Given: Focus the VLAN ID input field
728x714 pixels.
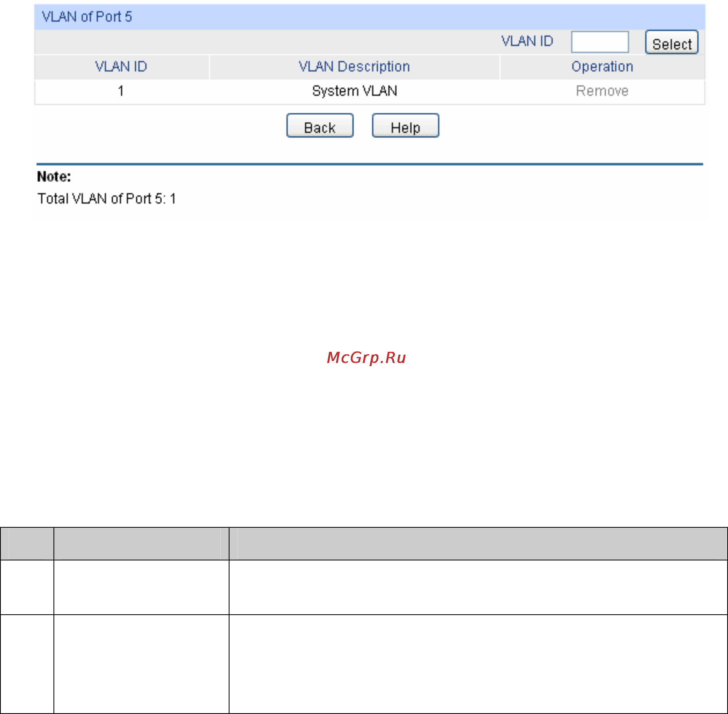Looking at the screenshot, I should tap(600, 42).
